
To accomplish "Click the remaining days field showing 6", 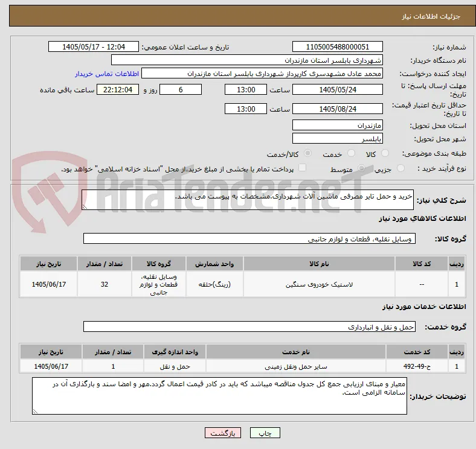I will click(181, 89).
